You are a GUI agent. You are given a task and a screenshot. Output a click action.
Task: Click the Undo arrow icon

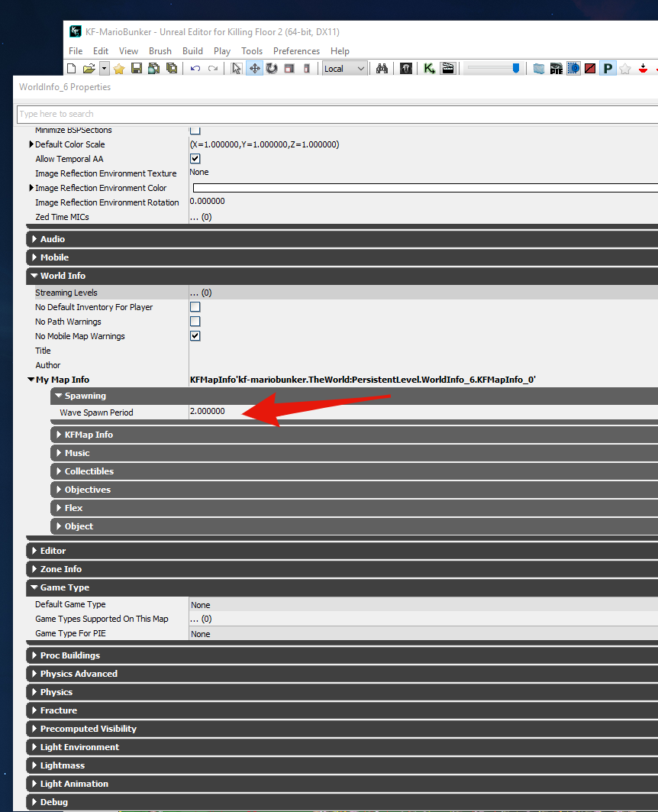coord(195,68)
